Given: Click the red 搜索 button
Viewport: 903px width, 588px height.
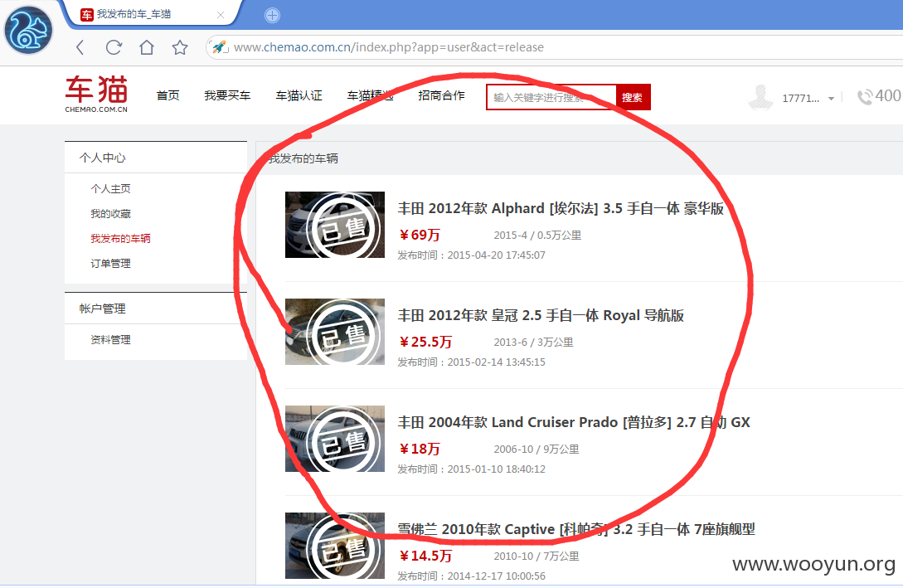Looking at the screenshot, I should [633, 97].
